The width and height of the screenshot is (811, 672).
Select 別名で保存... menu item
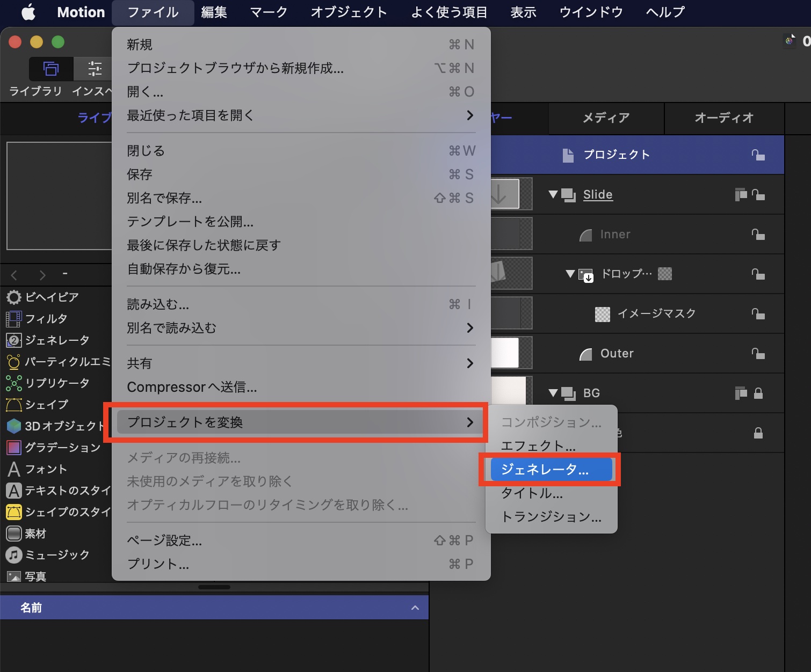click(x=301, y=198)
